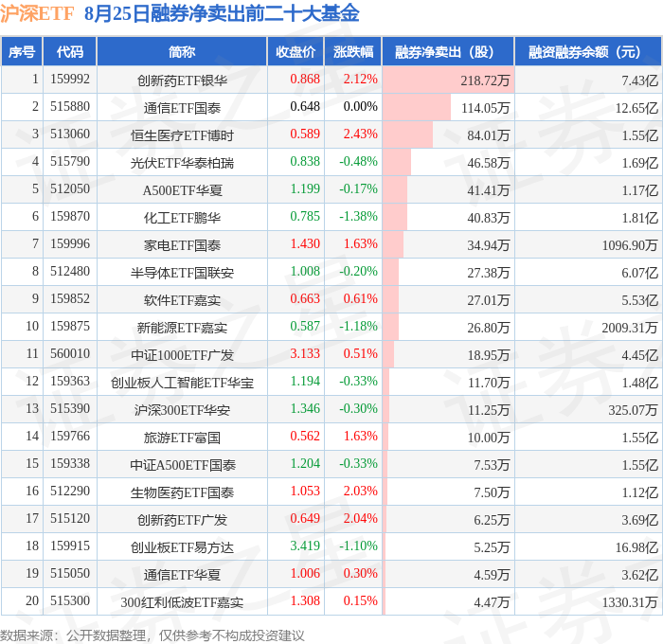Click the 沪深ETF title label
This screenshot has width=663, height=644.
click(37, 13)
